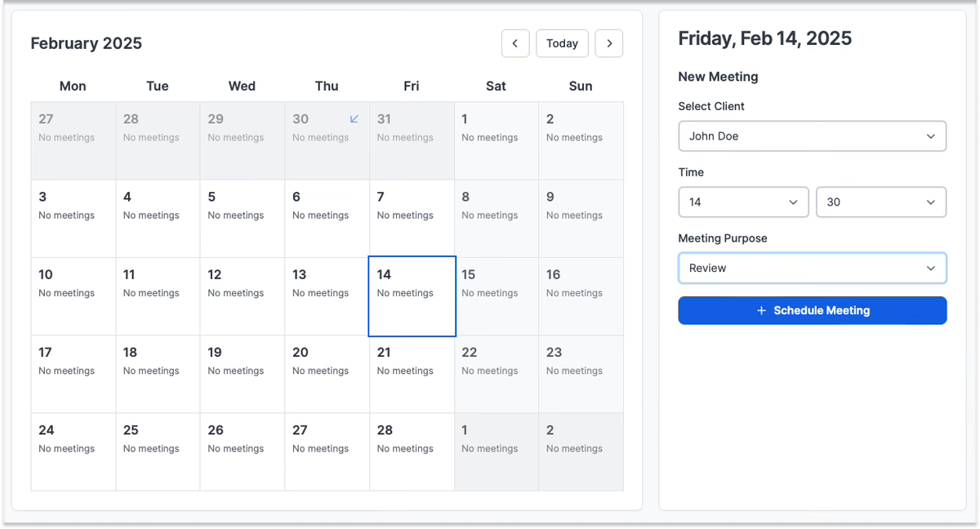Select February 14 in the calendar
The height and width of the screenshot is (529, 980).
coord(412,296)
